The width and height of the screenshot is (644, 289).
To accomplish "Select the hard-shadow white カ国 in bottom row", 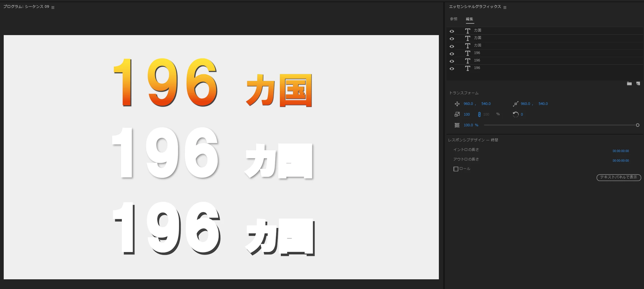I will [x=280, y=237].
